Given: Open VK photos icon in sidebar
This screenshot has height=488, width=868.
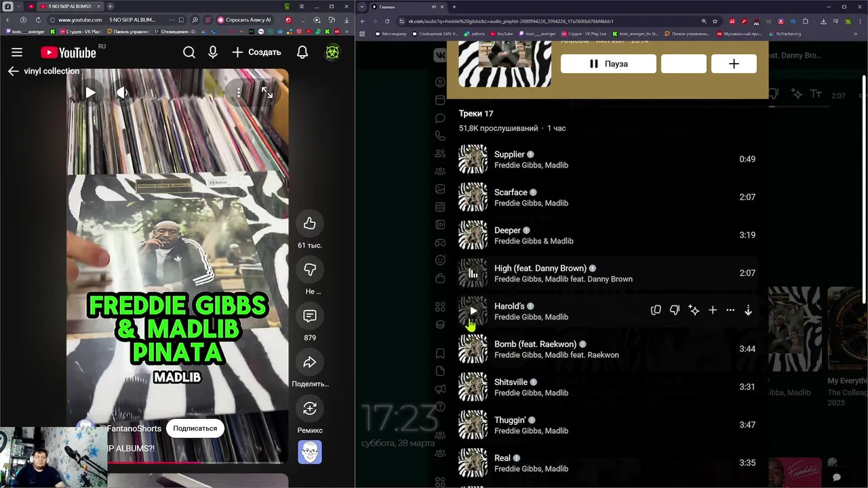Looking at the screenshot, I should coord(440,189).
